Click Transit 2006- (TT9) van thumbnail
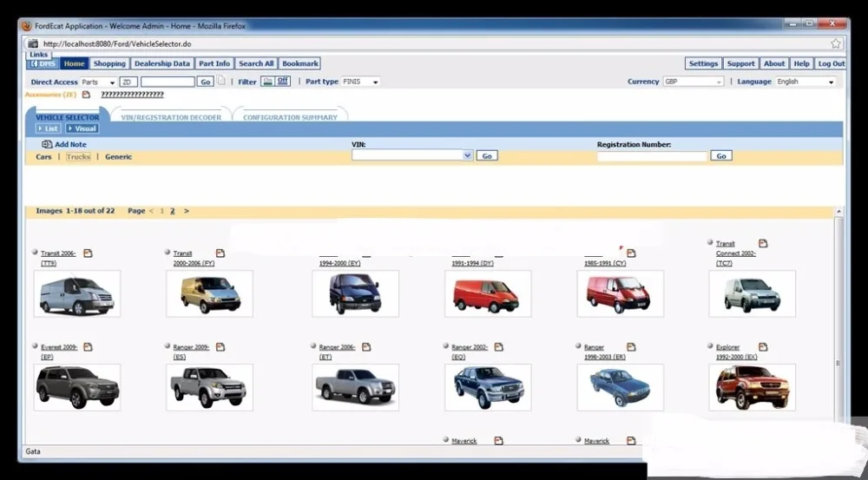868x480 pixels. click(77, 293)
